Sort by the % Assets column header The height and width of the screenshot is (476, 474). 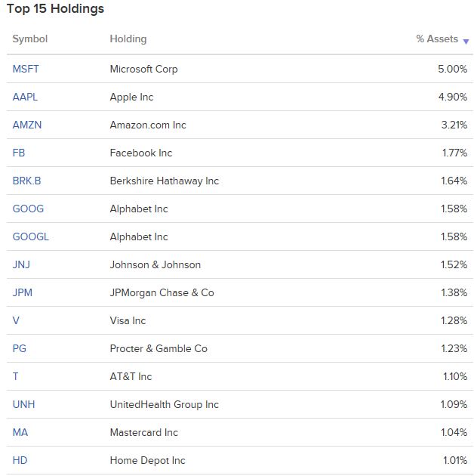[437, 39]
